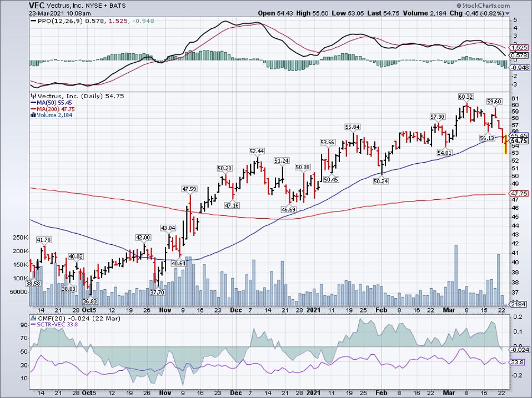Click the yellow-highlighted latest price bar
Screen dimensions: 532x398
pyautogui.click(x=506, y=144)
